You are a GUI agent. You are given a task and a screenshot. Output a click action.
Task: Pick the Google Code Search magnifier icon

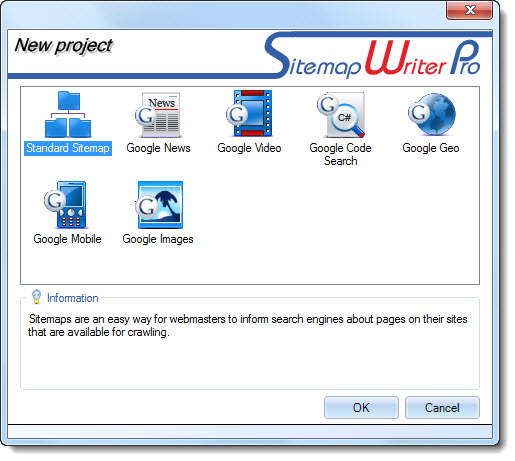(341, 115)
